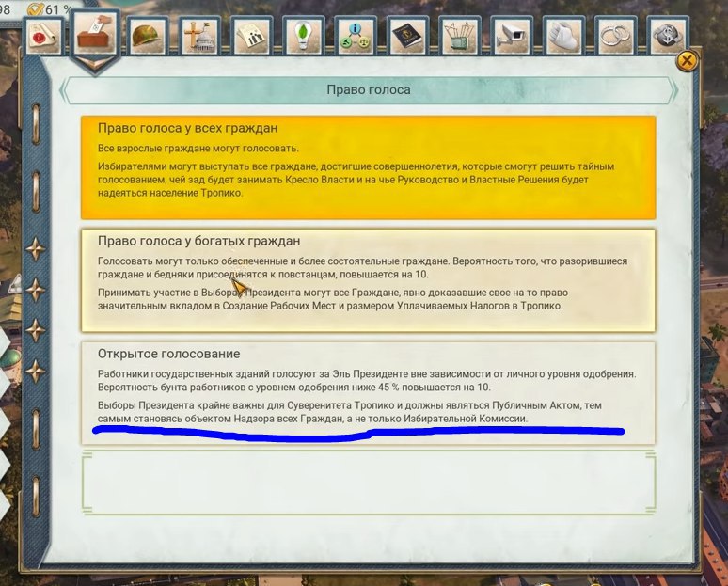Viewport: 728px width, 586px height.
Task: Choose 'Открытое голосование' option
Action: pyautogui.click(x=368, y=393)
